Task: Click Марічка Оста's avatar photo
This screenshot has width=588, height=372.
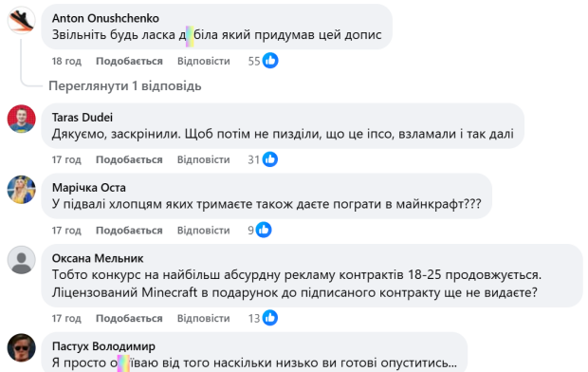Action: (22, 190)
